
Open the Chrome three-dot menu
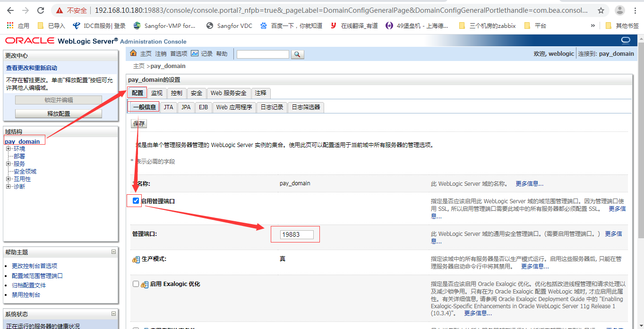(x=635, y=10)
